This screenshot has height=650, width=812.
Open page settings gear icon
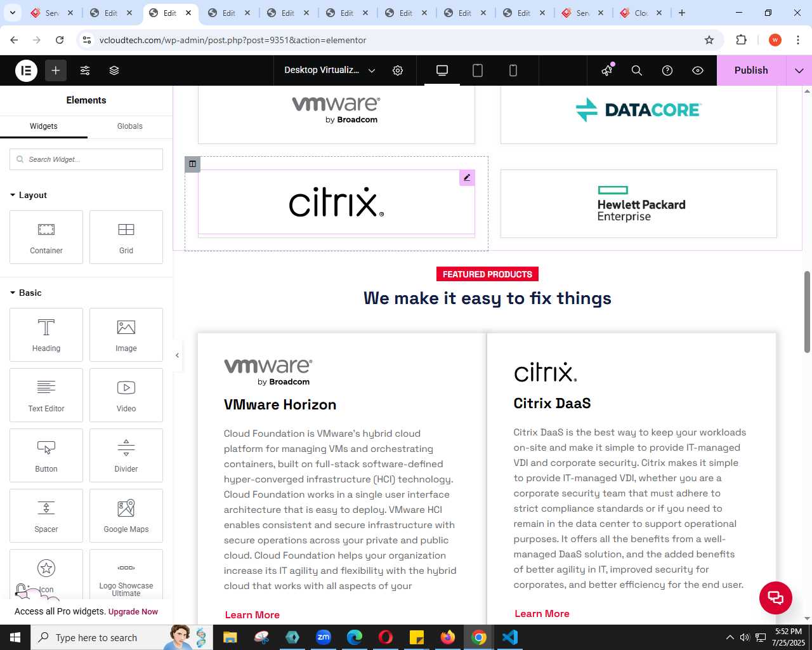(398, 70)
